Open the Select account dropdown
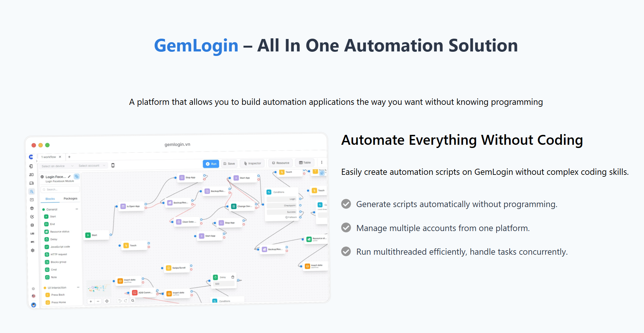Viewport: 644px width, 333px height. (92, 166)
